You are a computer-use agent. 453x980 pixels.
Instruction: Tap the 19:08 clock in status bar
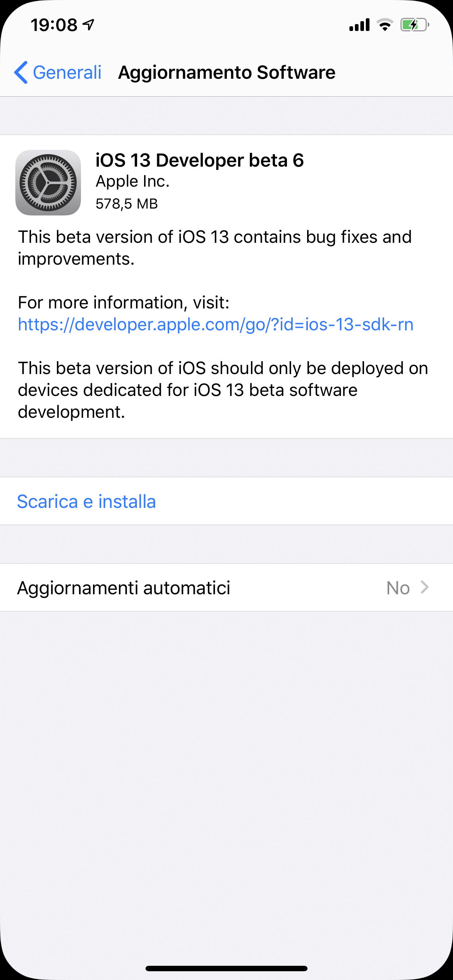(x=54, y=25)
